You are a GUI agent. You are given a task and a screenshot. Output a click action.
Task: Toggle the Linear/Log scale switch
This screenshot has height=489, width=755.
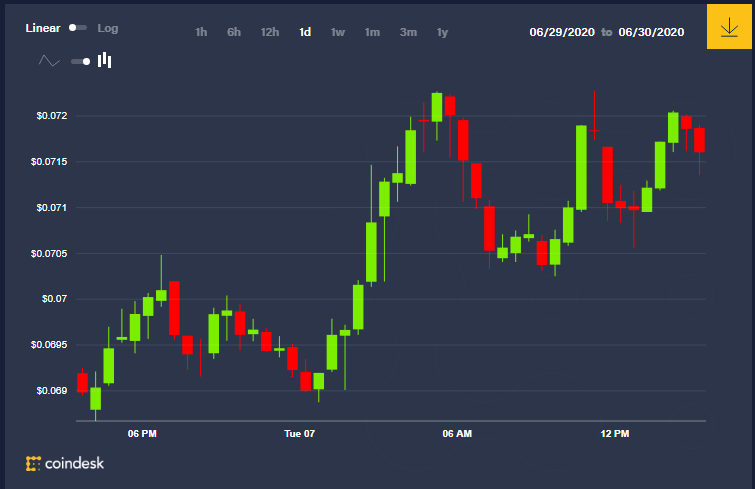point(78,28)
